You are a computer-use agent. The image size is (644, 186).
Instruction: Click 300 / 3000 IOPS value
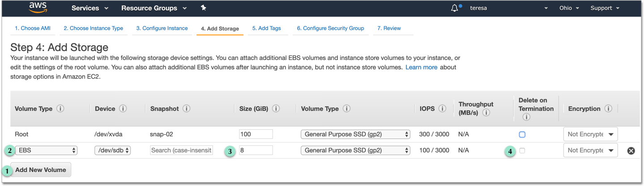pyautogui.click(x=434, y=134)
